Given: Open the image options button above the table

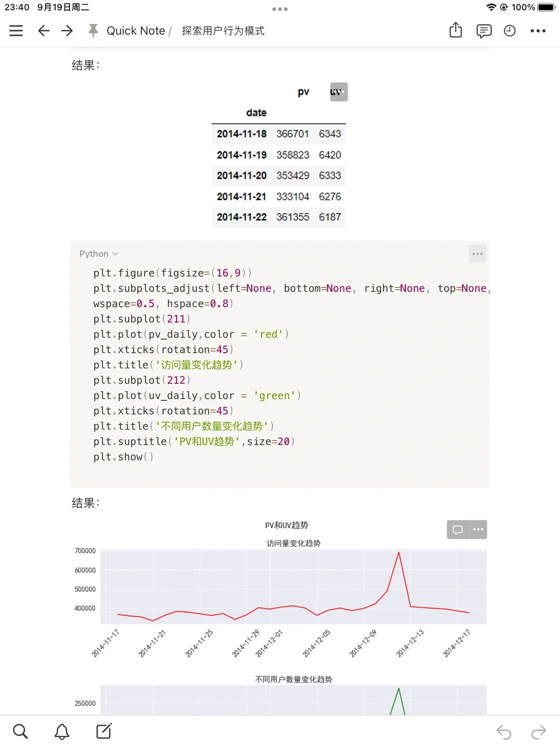Looking at the screenshot, I should [339, 92].
